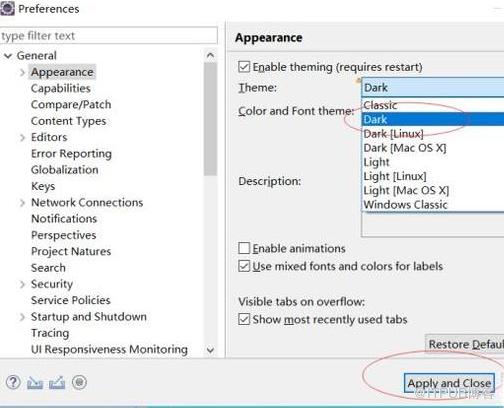Expand the Appearance tree node
Image resolution: width=504 pixels, height=408 pixels.
[x=22, y=72]
